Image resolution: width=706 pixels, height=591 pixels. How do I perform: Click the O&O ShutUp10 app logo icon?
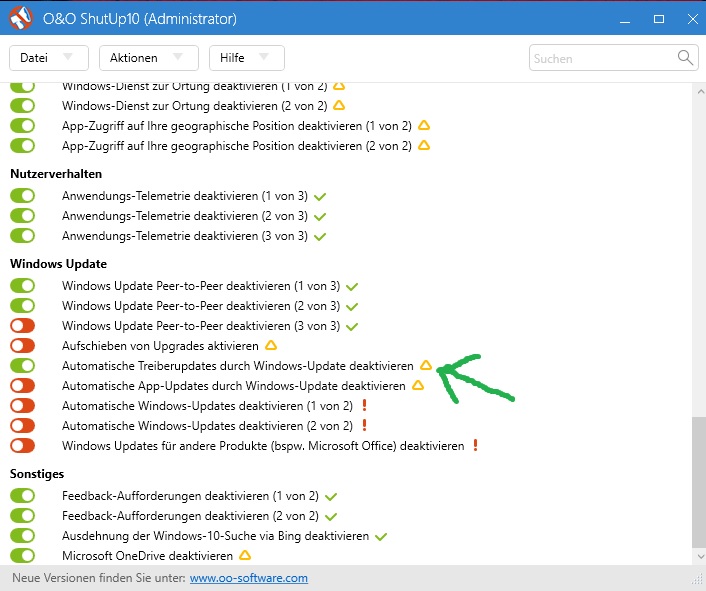click(x=21, y=18)
